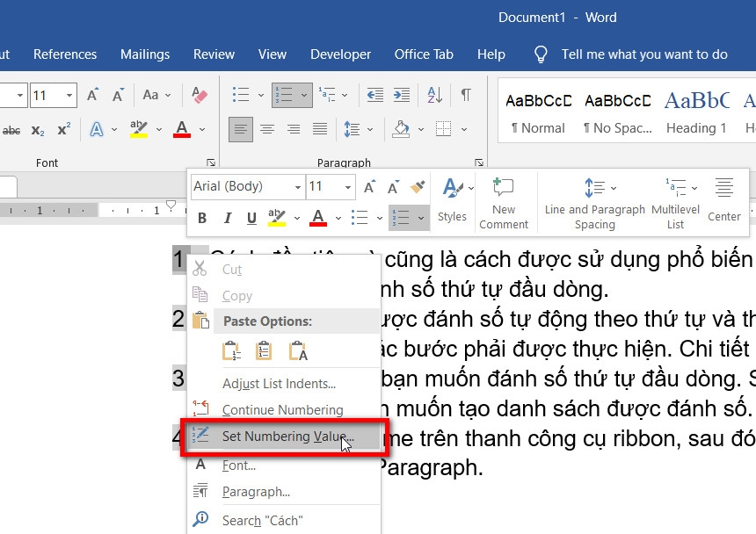Open mini toolbar font size dropdown

point(347,187)
